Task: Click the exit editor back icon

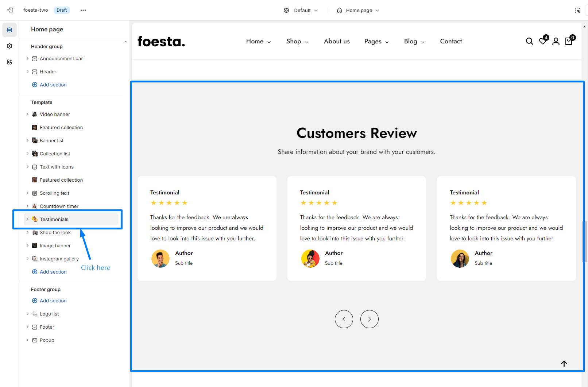Action: pyautogui.click(x=10, y=10)
